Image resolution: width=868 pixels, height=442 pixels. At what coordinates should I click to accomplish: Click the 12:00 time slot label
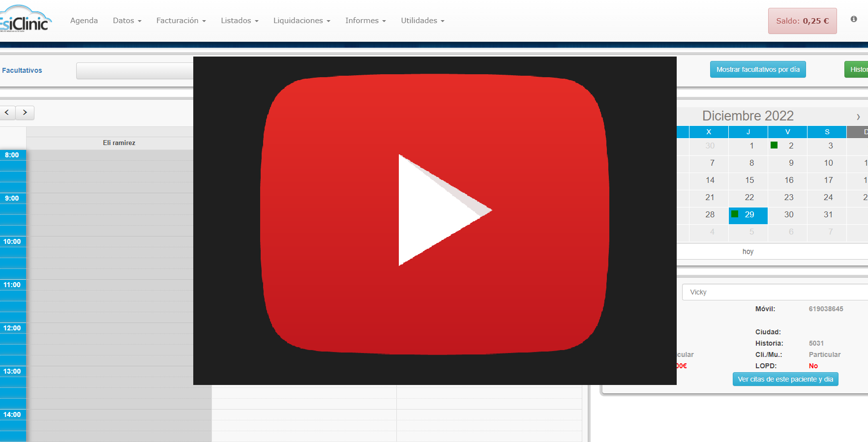tap(12, 328)
